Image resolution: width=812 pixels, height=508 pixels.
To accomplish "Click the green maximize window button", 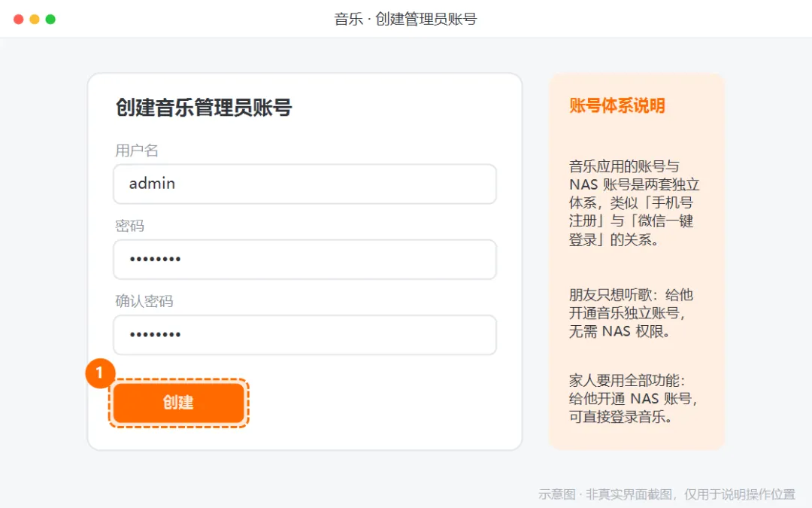I will pyautogui.click(x=51, y=19).
